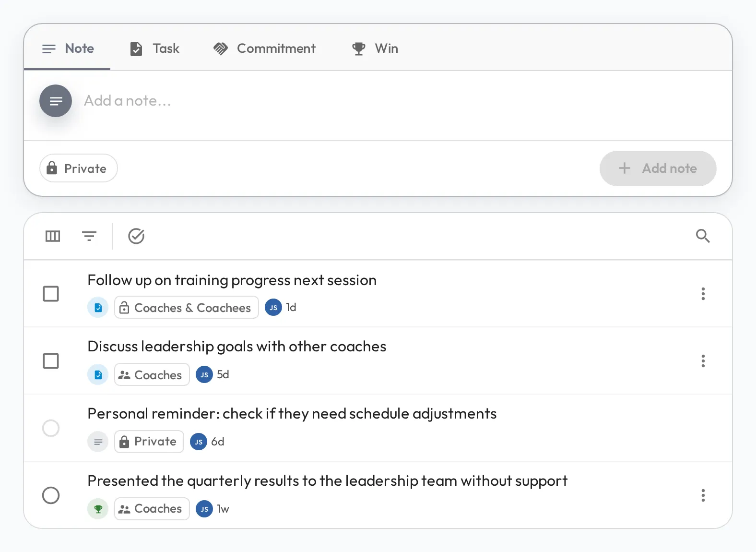Viewport: 756px width, 552px height.
Task: Go to the Win tab
Action: [x=375, y=48]
